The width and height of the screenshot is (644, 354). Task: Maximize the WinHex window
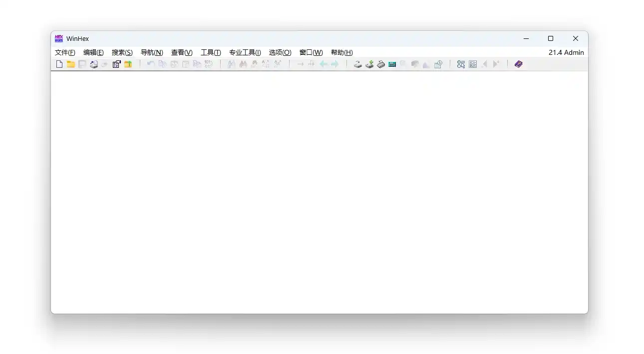551,38
